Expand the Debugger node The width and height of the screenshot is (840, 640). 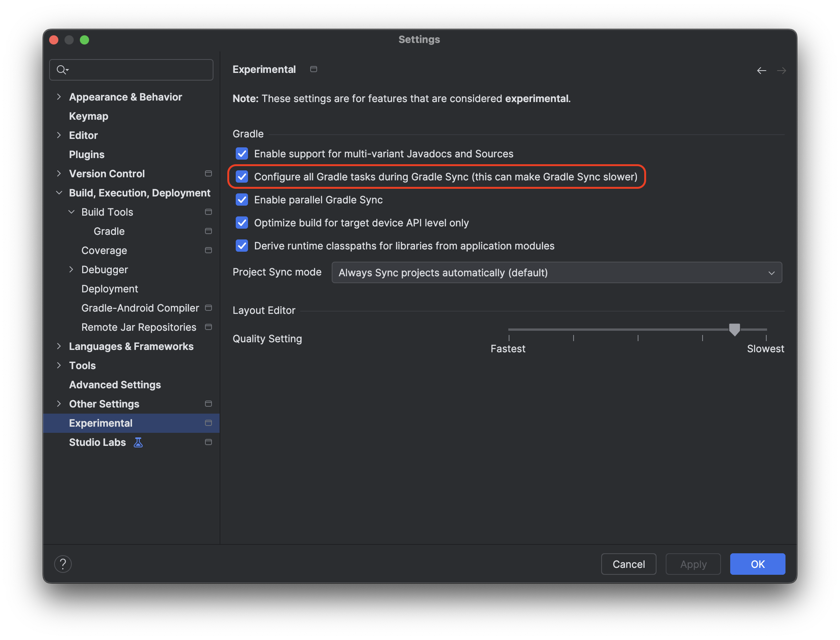pos(71,269)
